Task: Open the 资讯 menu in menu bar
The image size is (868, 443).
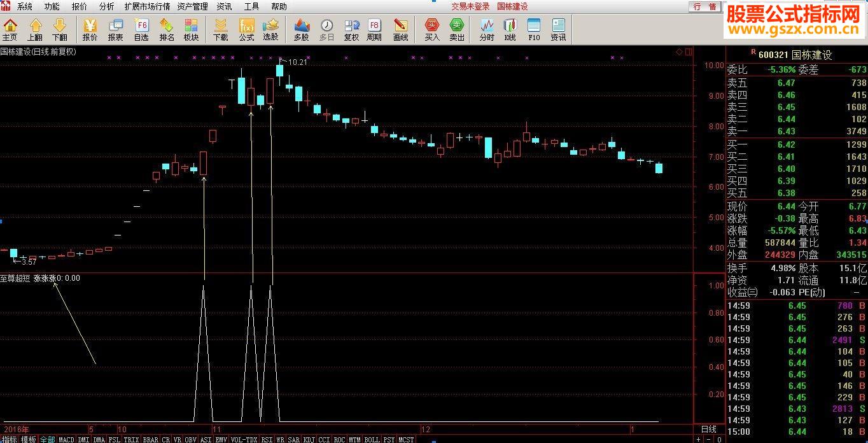Action: pos(224,6)
